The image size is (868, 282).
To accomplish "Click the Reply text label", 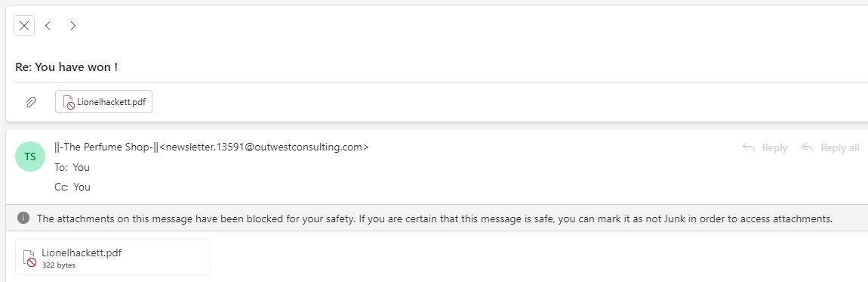I will pyautogui.click(x=774, y=148).
